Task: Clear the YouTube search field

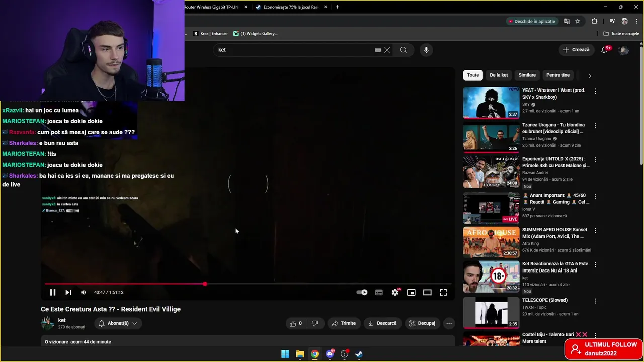Action: coord(387,50)
